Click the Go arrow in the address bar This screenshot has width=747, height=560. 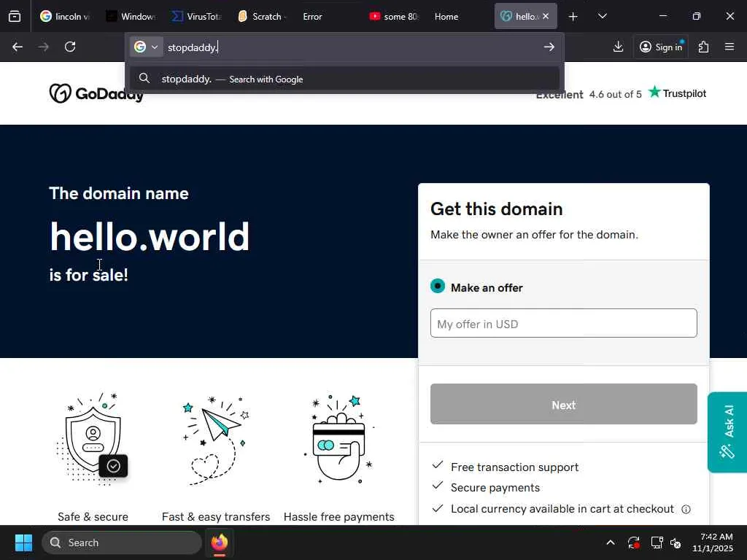pos(549,47)
